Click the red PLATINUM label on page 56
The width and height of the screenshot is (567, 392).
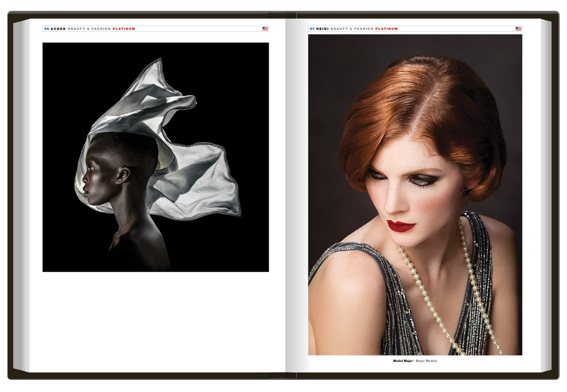click(124, 29)
